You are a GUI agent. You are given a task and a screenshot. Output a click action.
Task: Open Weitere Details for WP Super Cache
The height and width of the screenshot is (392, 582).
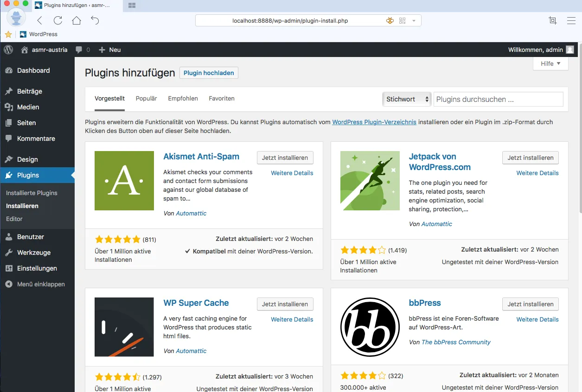pos(292,319)
